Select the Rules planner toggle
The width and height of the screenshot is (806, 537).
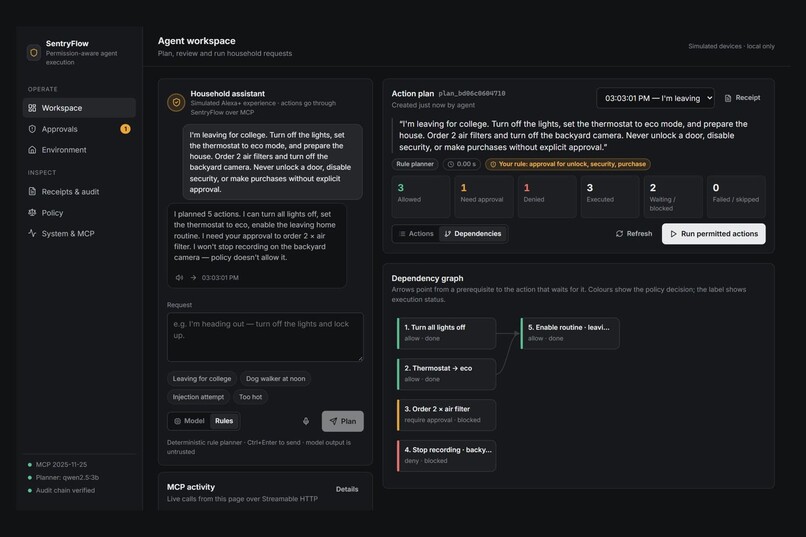(224, 421)
